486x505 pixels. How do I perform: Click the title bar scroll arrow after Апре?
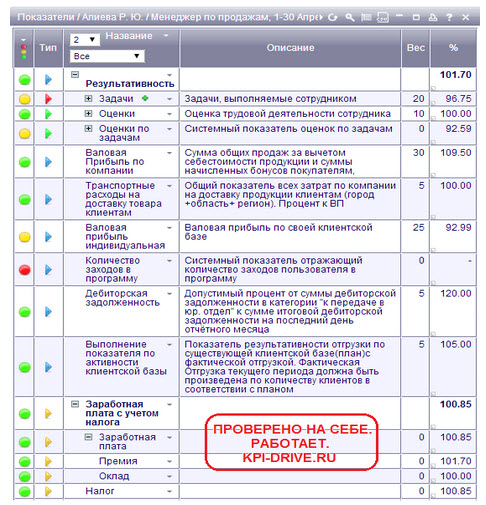coord(321,17)
